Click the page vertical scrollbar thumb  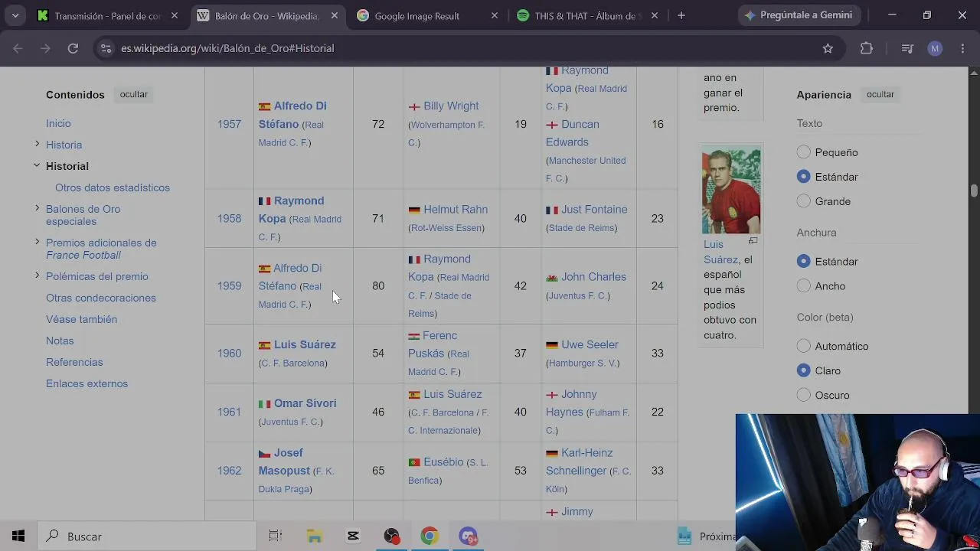[974, 191]
